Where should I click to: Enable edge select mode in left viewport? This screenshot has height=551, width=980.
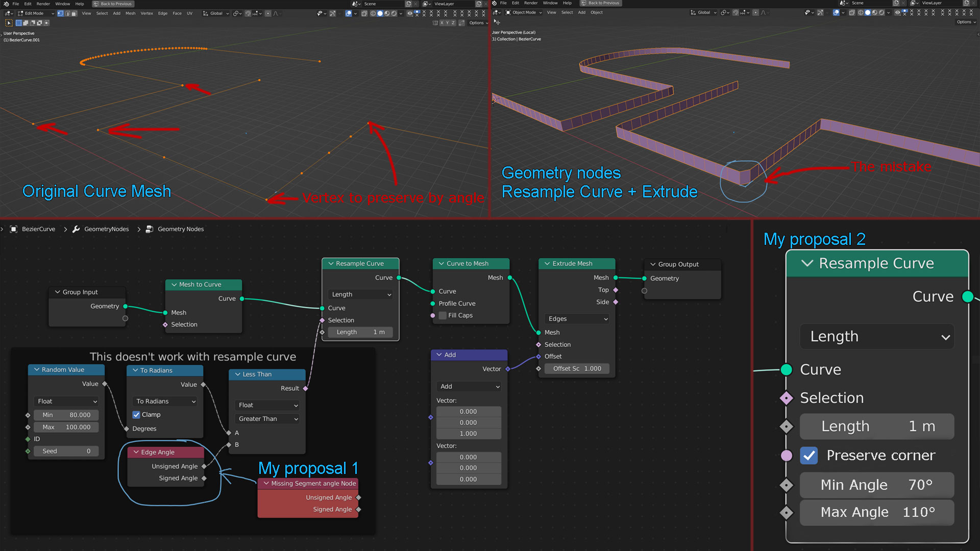(x=67, y=13)
